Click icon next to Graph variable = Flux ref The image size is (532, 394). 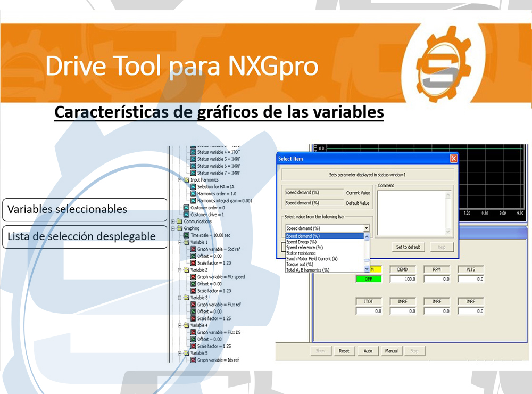click(x=193, y=305)
